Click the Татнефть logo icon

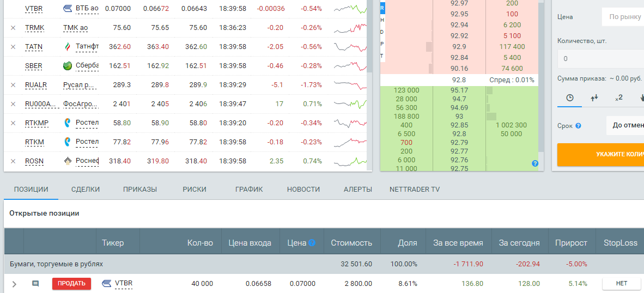[68, 47]
